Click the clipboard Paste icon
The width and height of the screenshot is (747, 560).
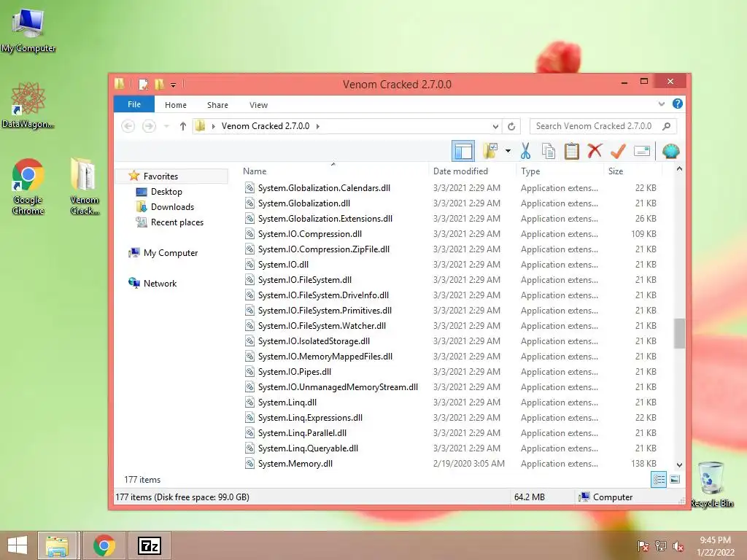tap(571, 151)
